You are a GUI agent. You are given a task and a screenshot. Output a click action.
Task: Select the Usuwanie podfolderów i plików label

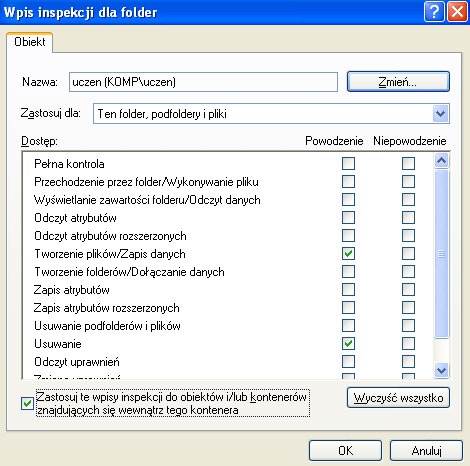[107, 326]
